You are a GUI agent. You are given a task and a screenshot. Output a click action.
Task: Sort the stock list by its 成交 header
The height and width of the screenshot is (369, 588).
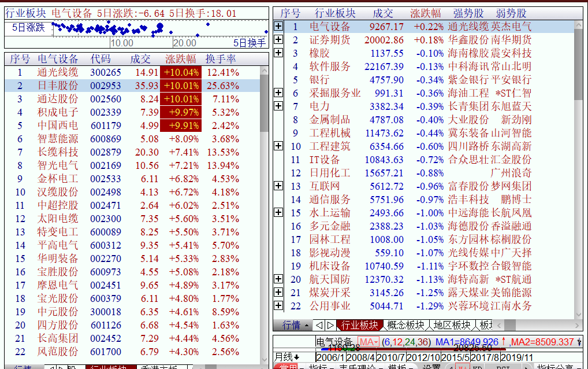click(140, 59)
